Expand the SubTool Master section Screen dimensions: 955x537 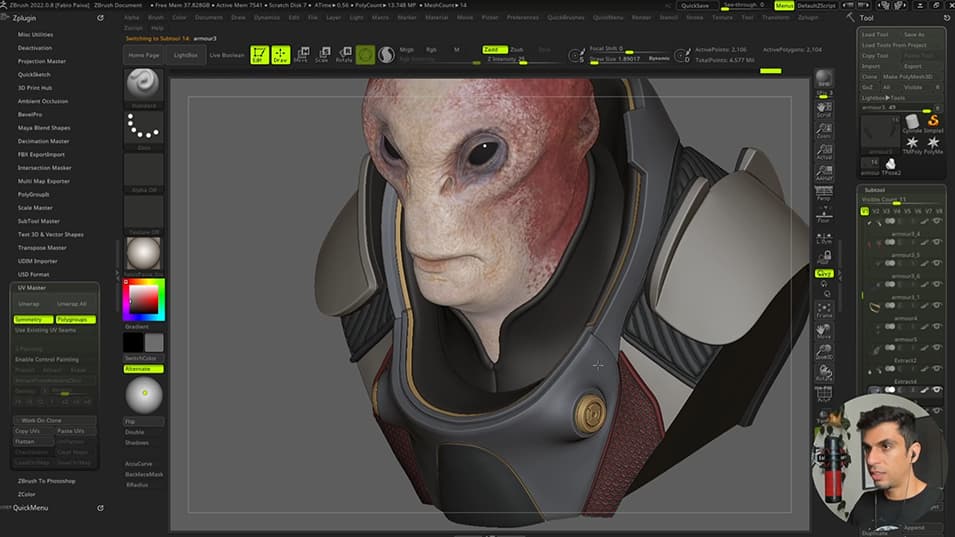click(38, 221)
